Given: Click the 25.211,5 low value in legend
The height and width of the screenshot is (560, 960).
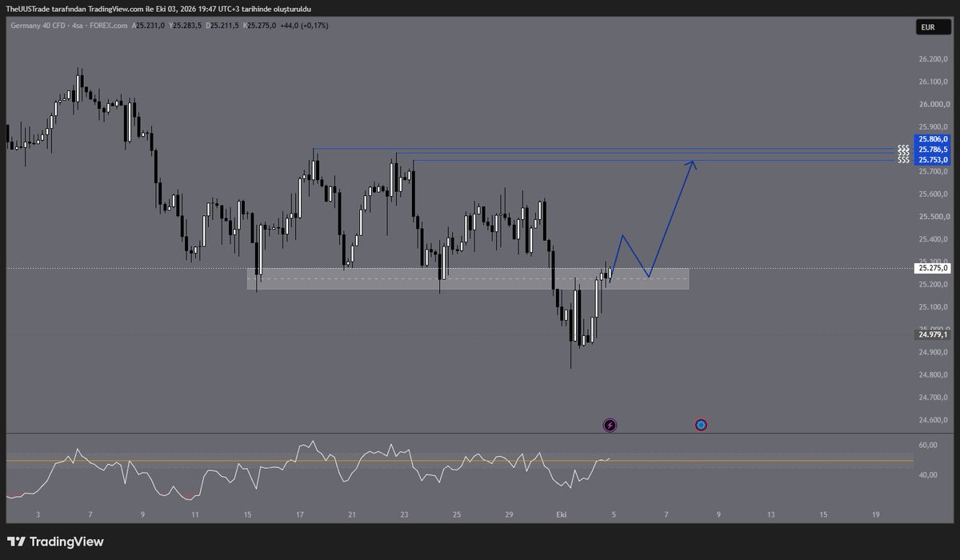Looking at the screenshot, I should click(226, 26).
